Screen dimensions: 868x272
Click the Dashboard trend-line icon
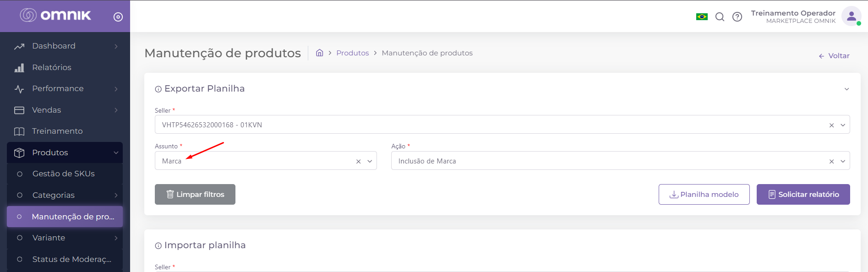click(x=19, y=46)
